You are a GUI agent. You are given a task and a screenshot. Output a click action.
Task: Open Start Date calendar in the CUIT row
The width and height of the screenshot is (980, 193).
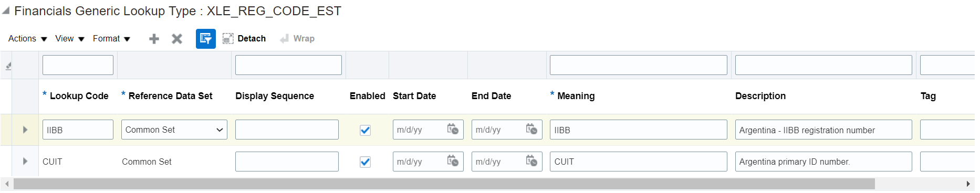[453, 161]
